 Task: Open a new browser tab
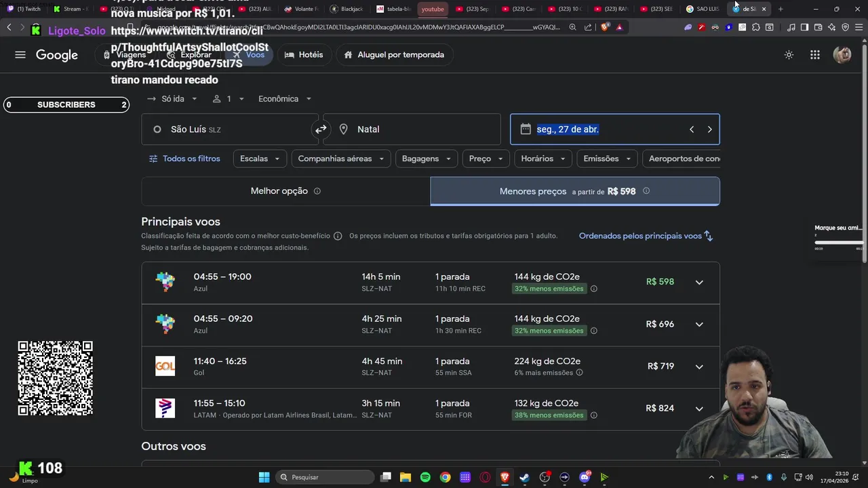781,9
